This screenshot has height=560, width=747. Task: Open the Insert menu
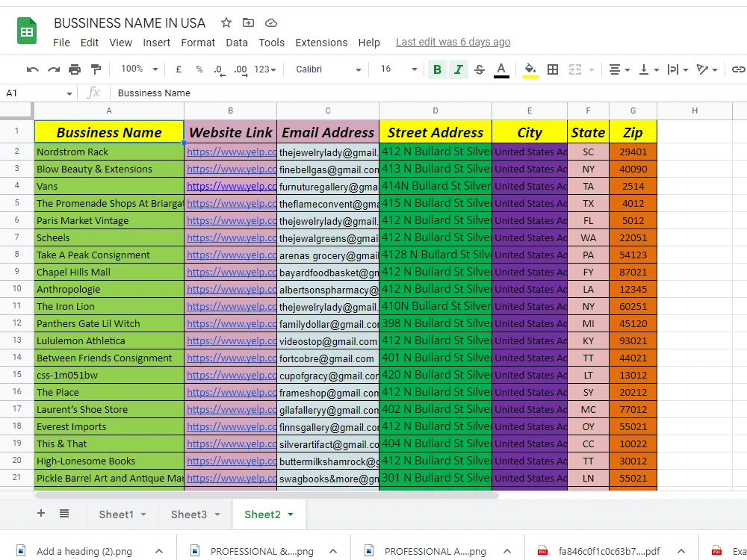click(x=156, y=43)
